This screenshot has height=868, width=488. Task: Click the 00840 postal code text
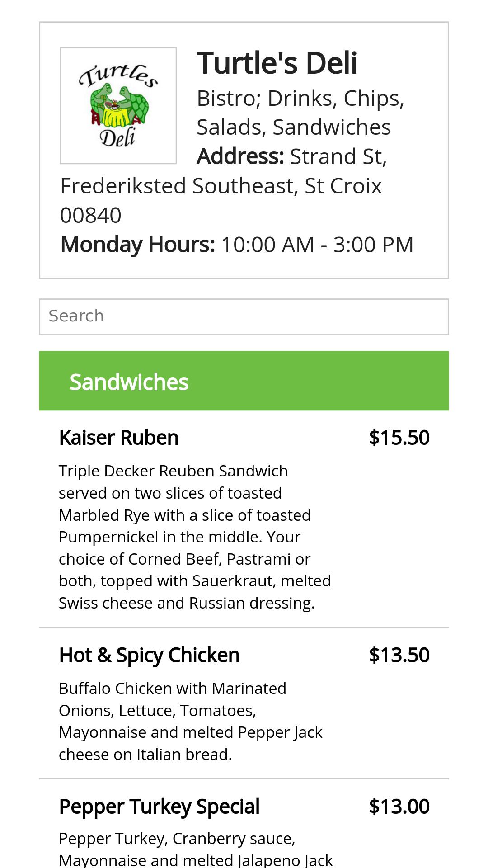[91, 215]
